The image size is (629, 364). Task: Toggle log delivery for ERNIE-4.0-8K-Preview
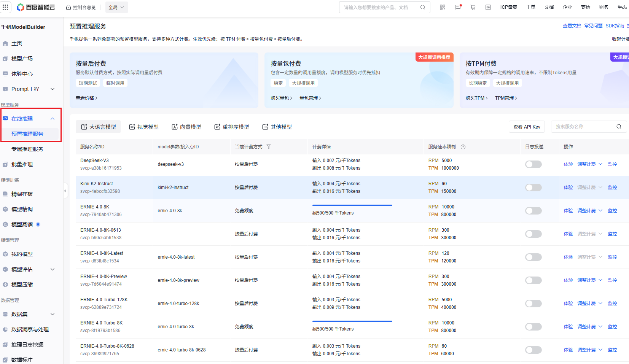point(533,280)
